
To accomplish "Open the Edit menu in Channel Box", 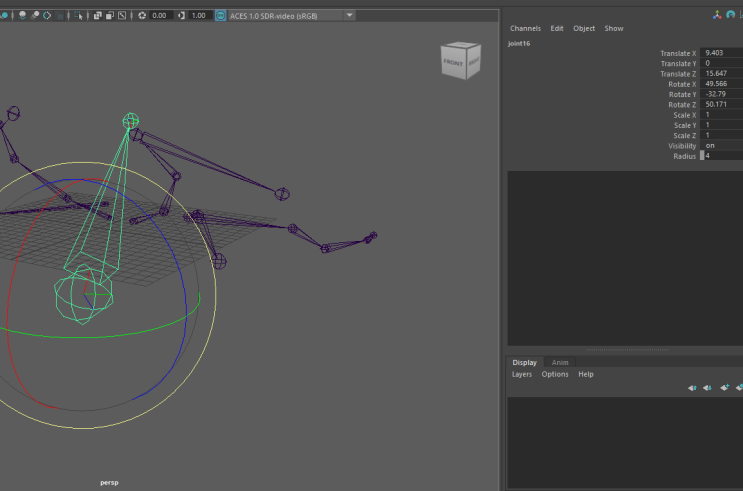I will [x=557, y=28].
